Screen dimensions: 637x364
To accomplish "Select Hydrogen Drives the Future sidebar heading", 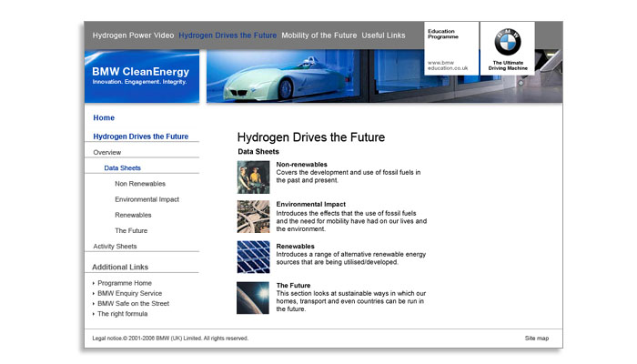I will click(x=140, y=136).
